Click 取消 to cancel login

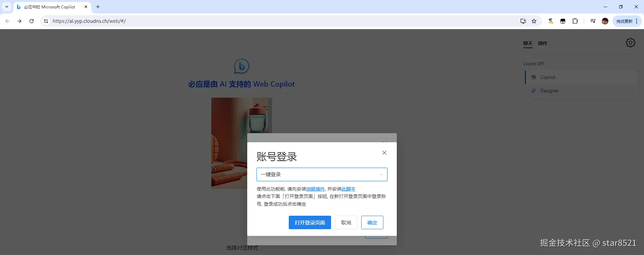click(x=346, y=222)
